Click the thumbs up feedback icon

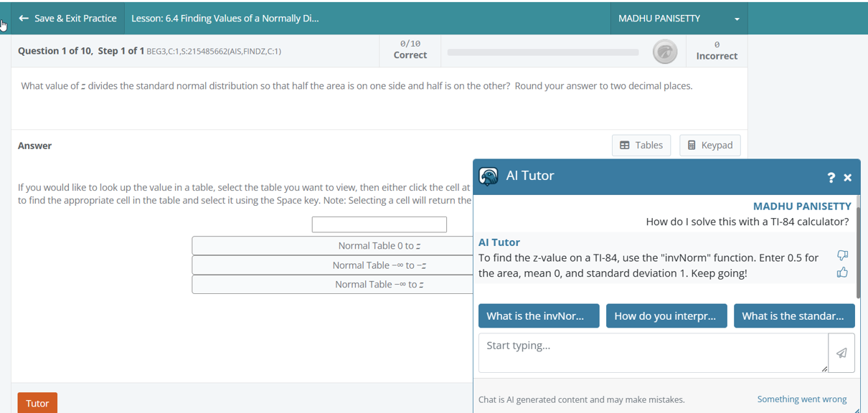pyautogui.click(x=842, y=272)
